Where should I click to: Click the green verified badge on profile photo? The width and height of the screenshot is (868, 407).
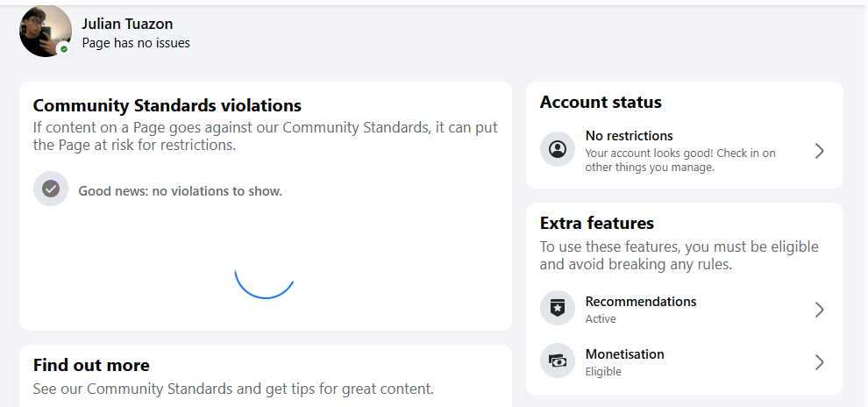64,49
